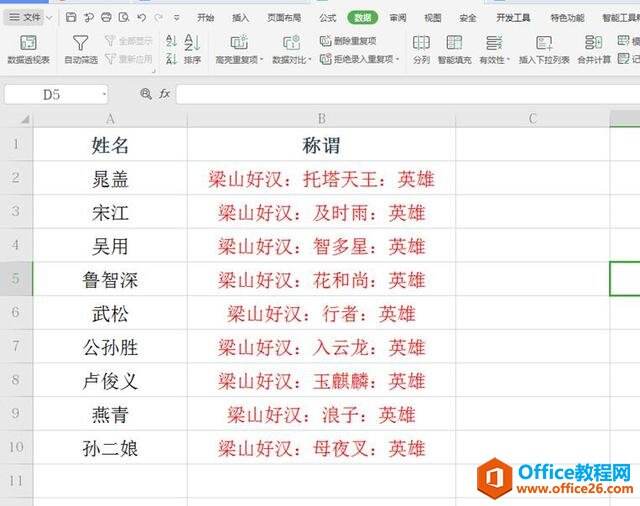
Task: Select the 数据 tab
Action: click(362, 18)
